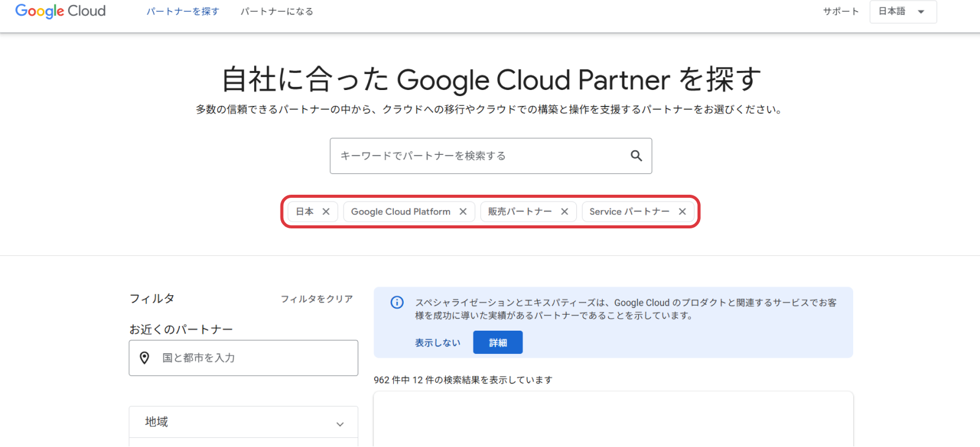
Task: Select the Google Cloud Platform chip label
Action: pos(401,211)
